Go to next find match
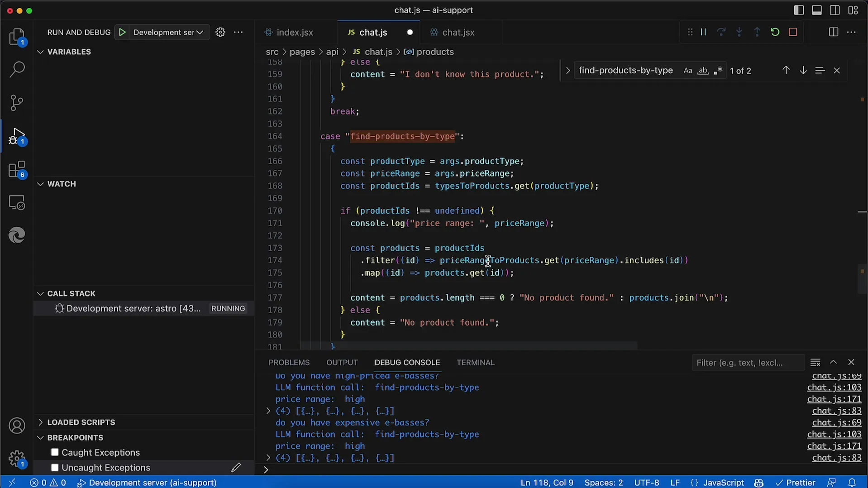Screen dimensions: 868x488 (803, 71)
